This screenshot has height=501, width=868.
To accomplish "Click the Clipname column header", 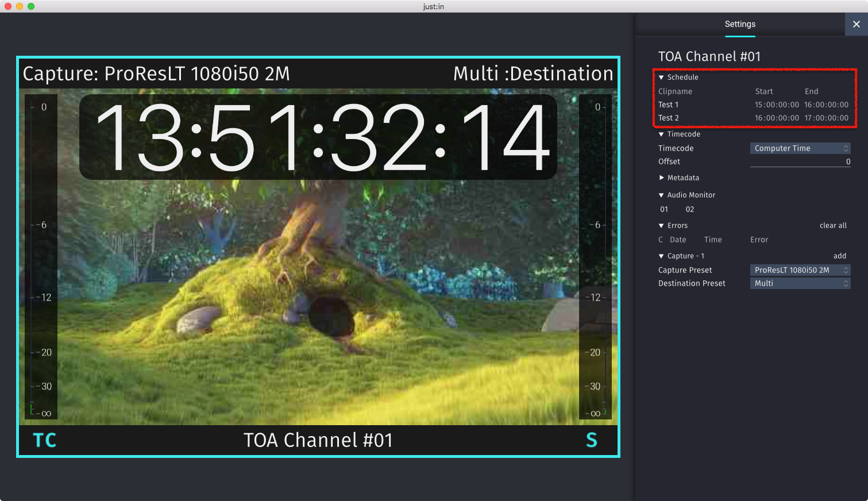I will click(675, 91).
